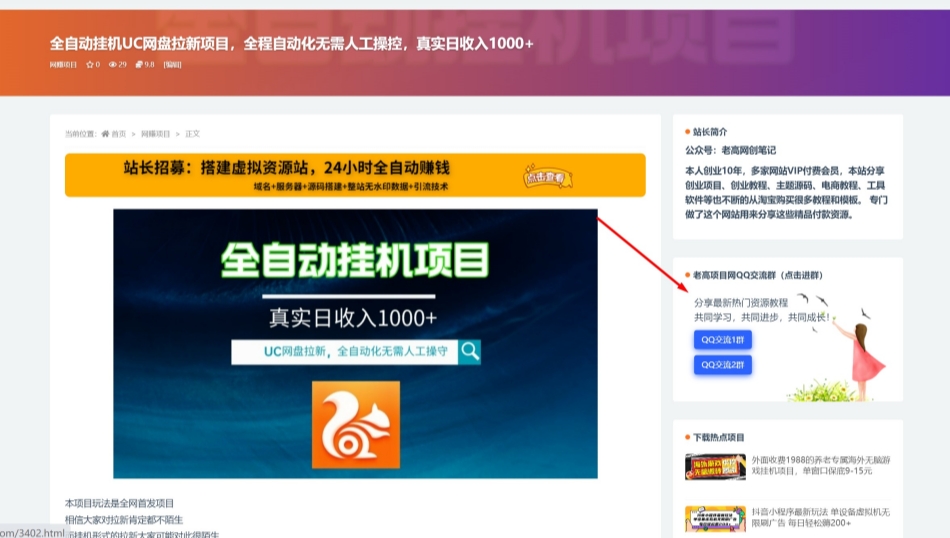Open thumbnail of 外面收费1988 hot item
Viewport: 950px width, 538px height.
(x=715, y=466)
